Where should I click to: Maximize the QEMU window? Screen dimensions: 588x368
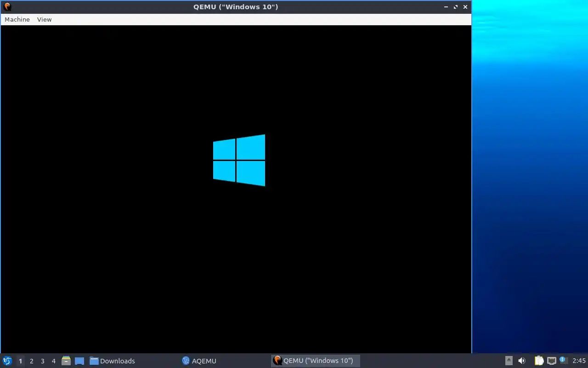(x=456, y=7)
